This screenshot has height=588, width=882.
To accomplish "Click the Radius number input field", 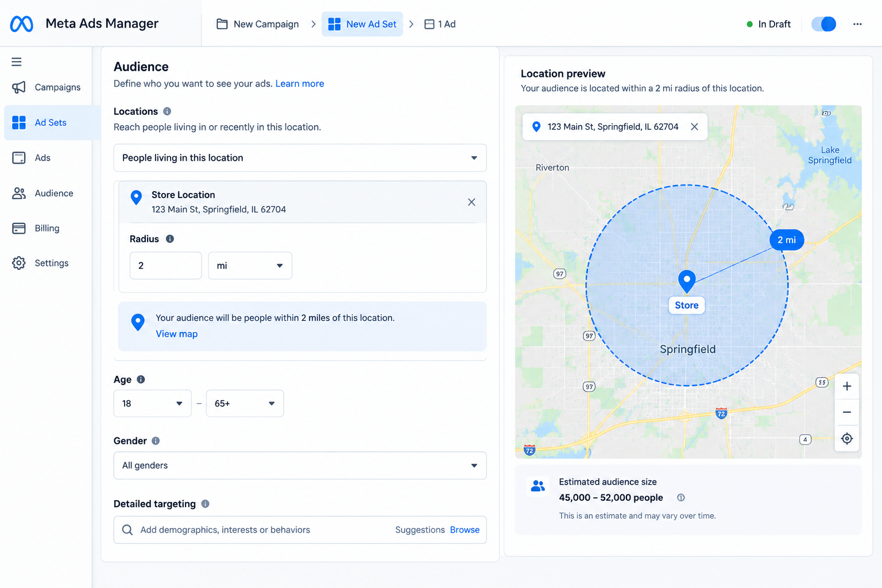I will (166, 266).
